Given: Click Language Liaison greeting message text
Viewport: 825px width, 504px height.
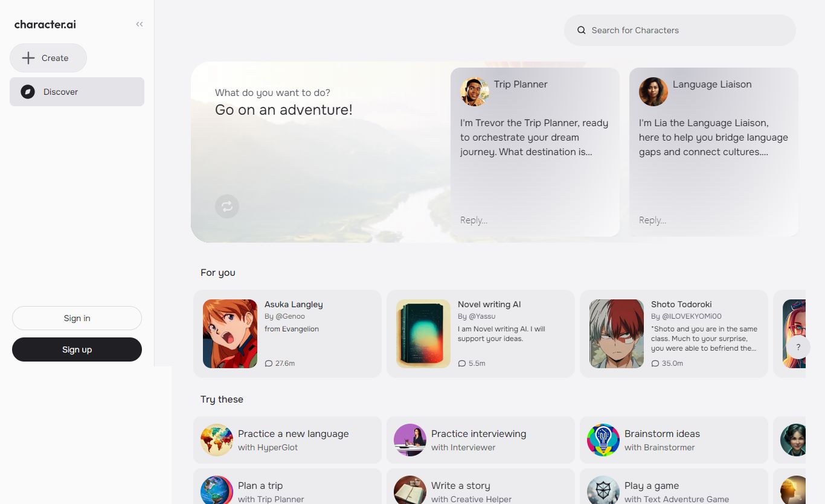Looking at the screenshot, I should [713, 138].
